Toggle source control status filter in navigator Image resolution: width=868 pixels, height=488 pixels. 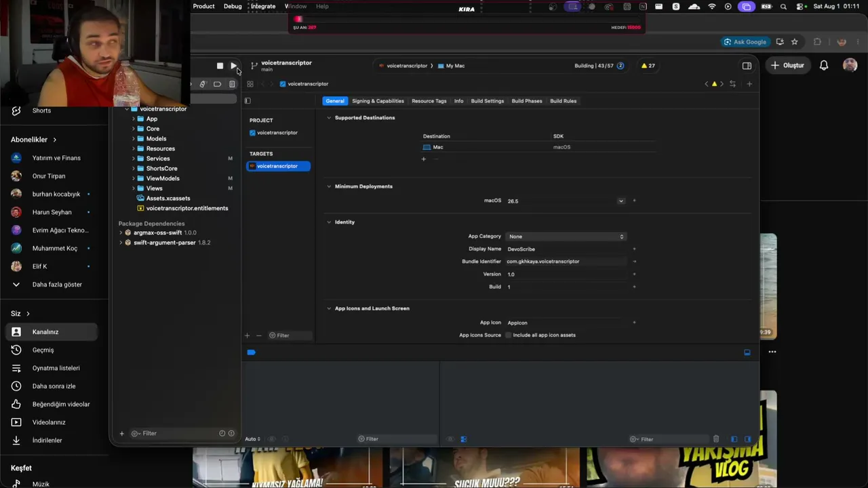pyautogui.click(x=231, y=434)
